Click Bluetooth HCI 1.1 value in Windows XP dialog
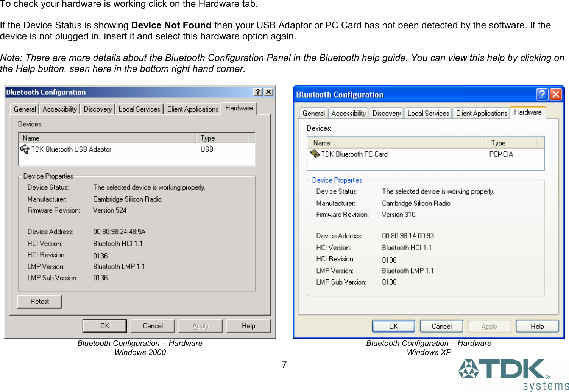The width and height of the screenshot is (569, 392). (x=407, y=247)
